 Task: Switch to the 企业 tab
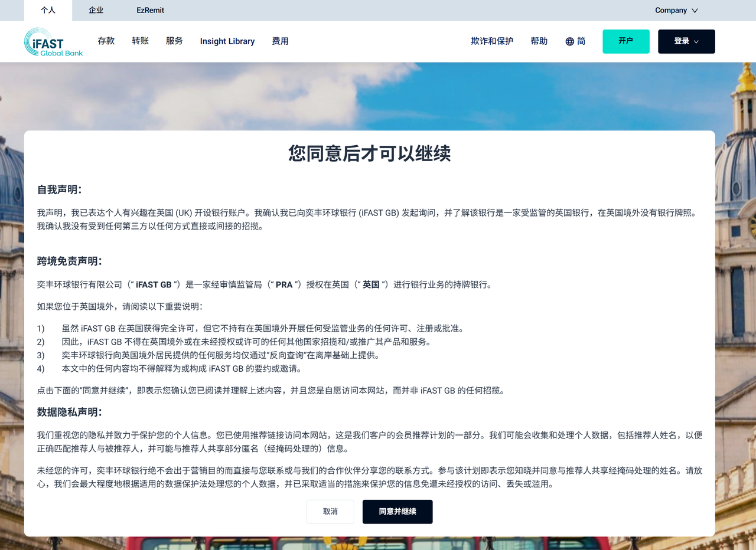(96, 10)
